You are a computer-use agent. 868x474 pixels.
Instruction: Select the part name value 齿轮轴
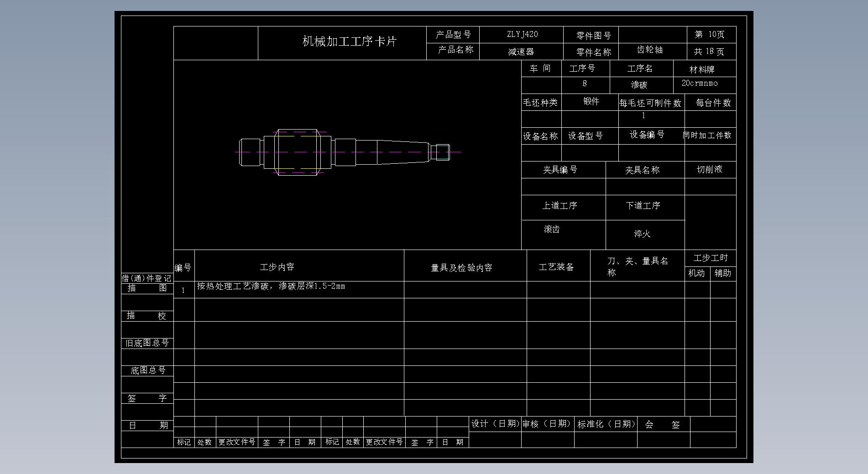pyautogui.click(x=650, y=50)
